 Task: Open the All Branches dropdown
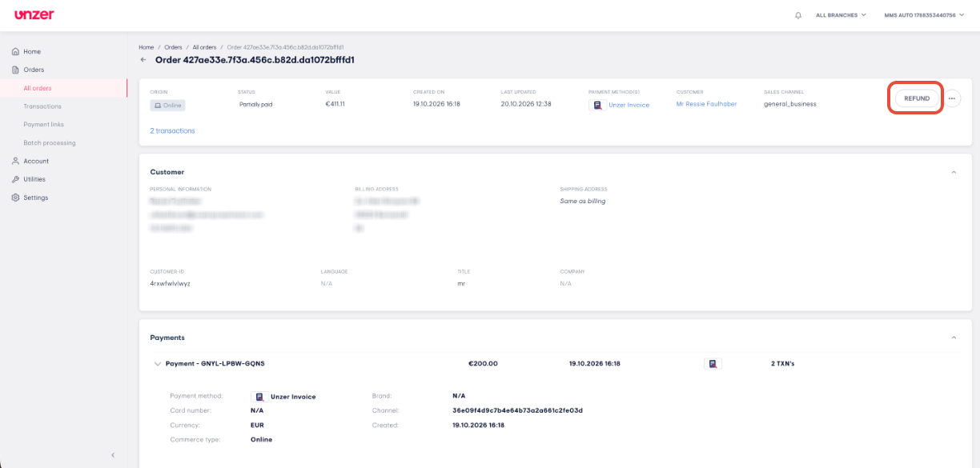841,15
